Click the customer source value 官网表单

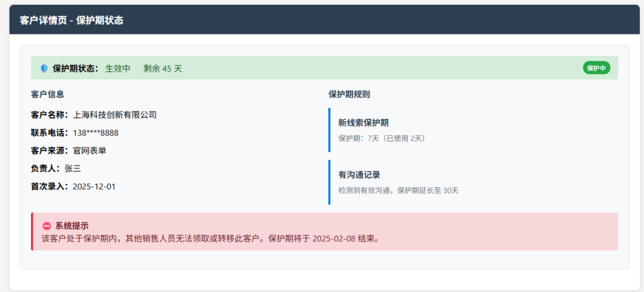coord(89,151)
